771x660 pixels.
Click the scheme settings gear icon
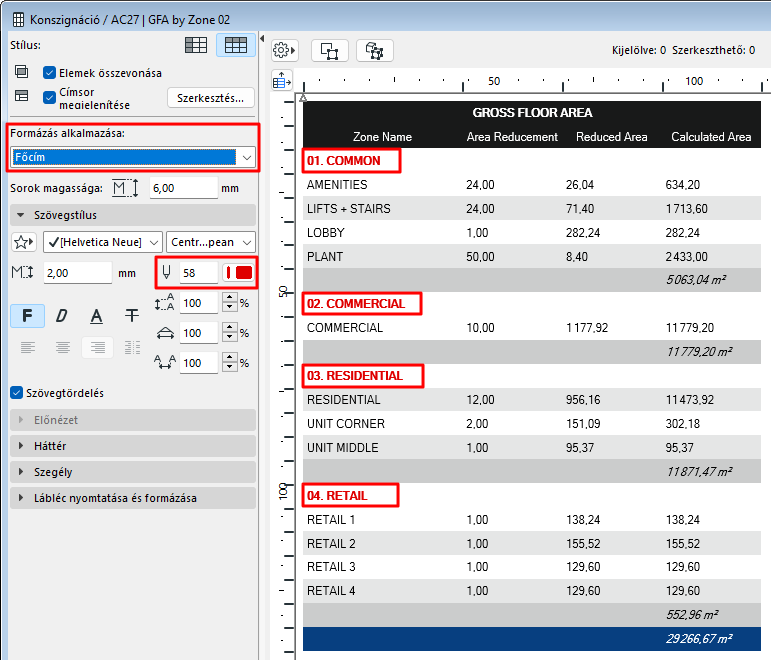[x=286, y=50]
